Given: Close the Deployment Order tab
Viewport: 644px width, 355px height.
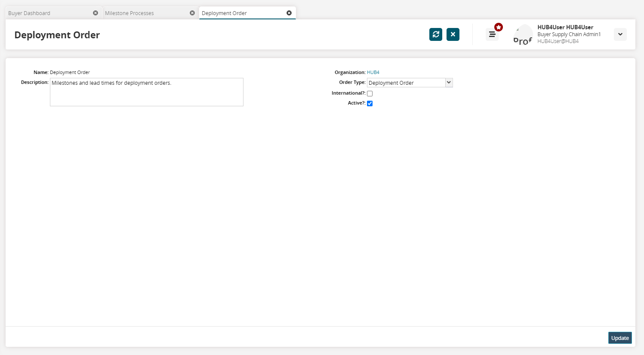Looking at the screenshot, I should coord(289,13).
